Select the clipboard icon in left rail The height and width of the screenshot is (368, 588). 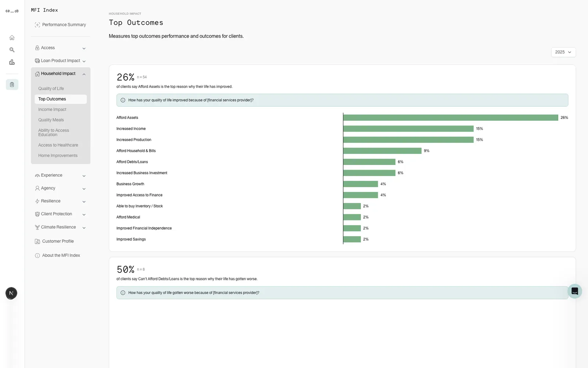(12, 85)
